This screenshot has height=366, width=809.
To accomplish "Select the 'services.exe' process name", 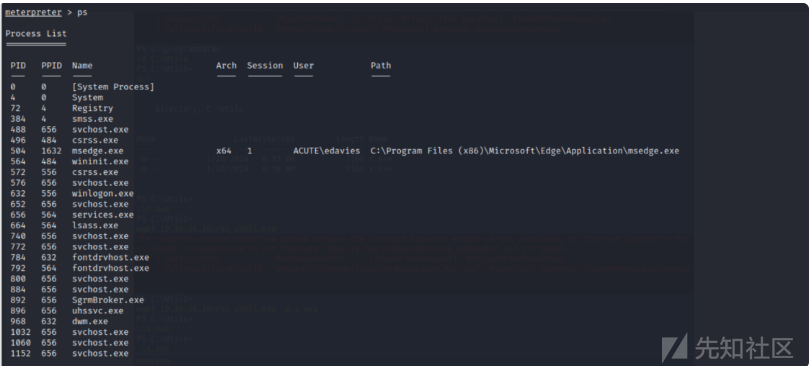I will (103, 215).
